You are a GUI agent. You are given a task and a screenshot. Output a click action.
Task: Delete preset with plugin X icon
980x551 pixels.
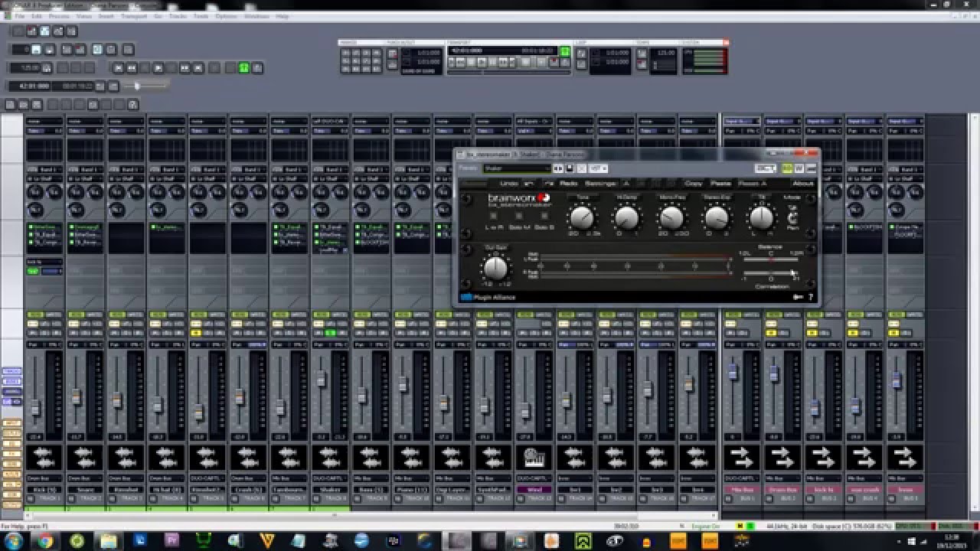[x=580, y=168]
